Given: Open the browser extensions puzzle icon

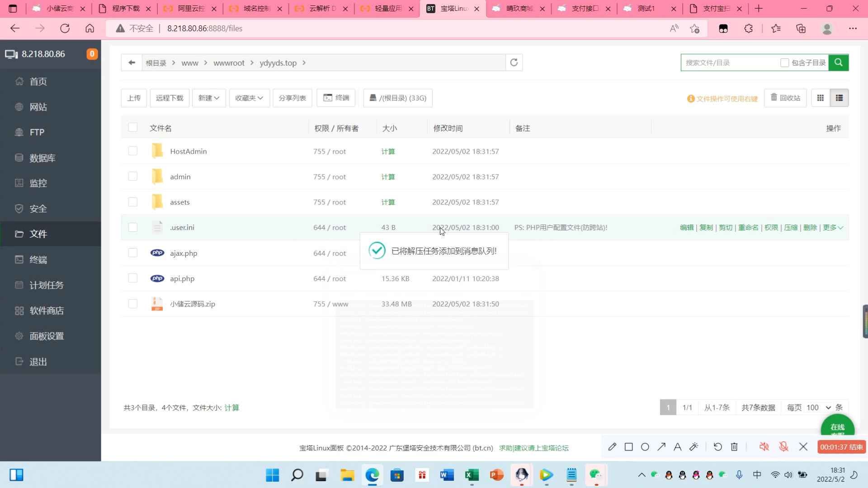Looking at the screenshot, I should tap(748, 28).
